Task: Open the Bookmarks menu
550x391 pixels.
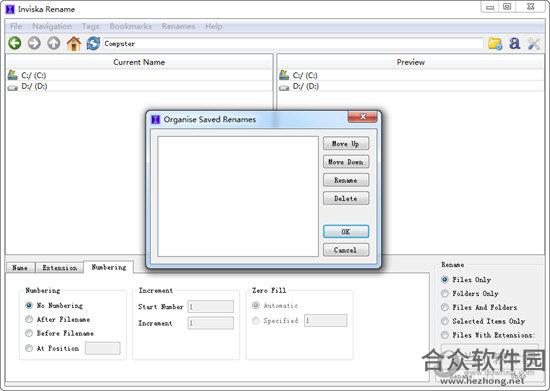Action: pyautogui.click(x=131, y=26)
